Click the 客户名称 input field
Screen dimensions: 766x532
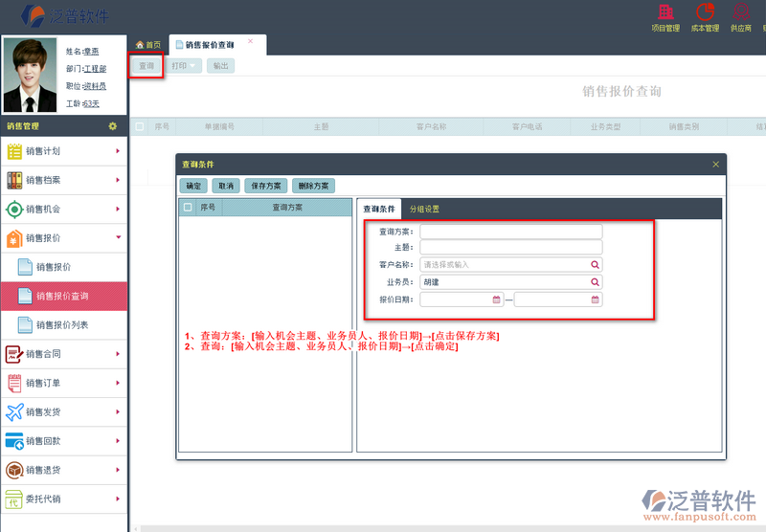(x=511, y=264)
